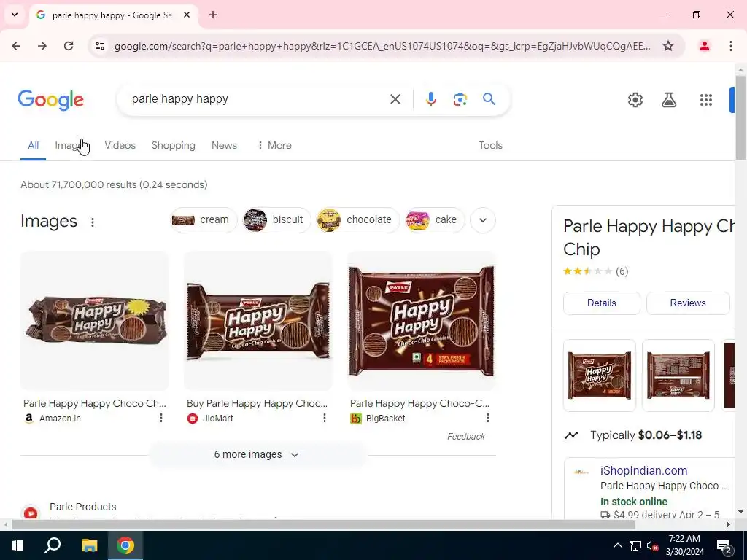Open the Windows Start menu
Viewport: 747px width, 560px height.
18,545
